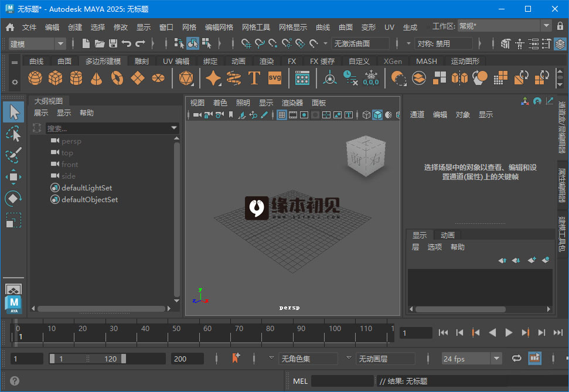Screen dimensions: 569x392
Task: Expand the outliner search filter dropdown
Action: (x=174, y=128)
